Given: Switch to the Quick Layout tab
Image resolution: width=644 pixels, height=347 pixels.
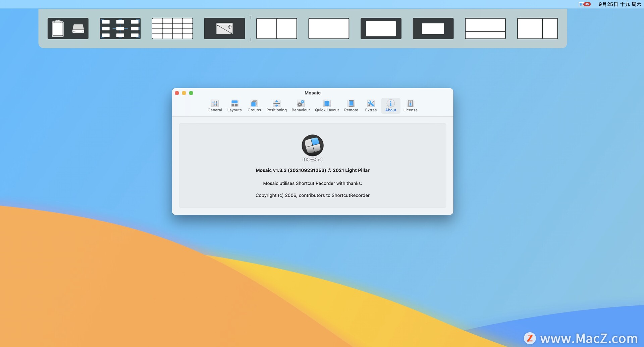Looking at the screenshot, I should [x=327, y=106].
